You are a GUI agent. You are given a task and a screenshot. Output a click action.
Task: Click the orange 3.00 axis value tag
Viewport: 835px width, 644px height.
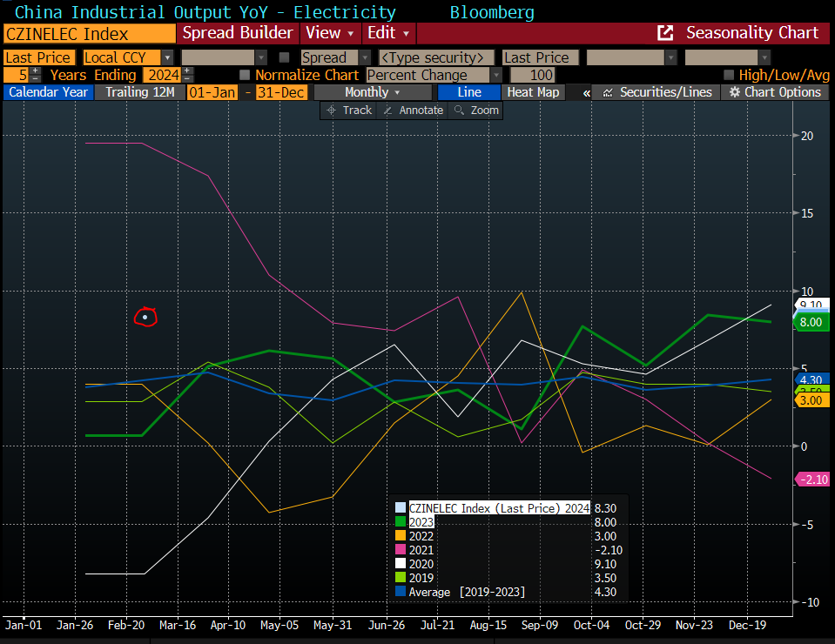click(811, 400)
